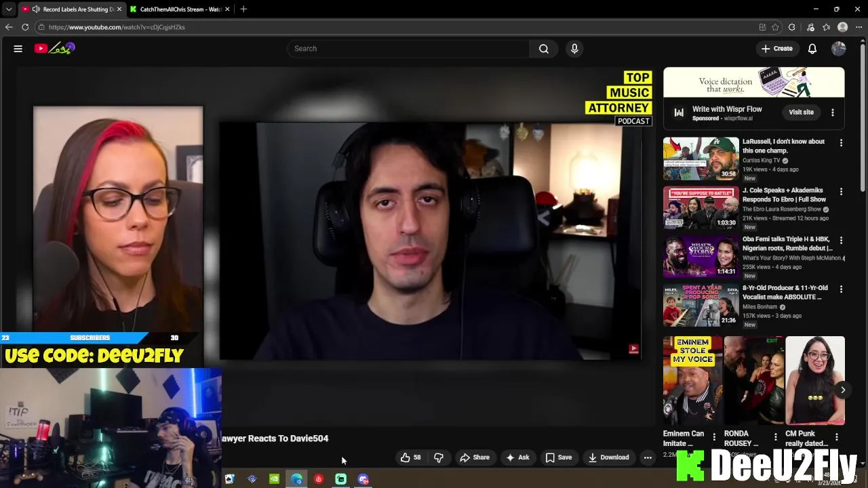The image size is (868, 488).
Task: Open the RONDA ROUSEY short thumbnail
Action: (754, 380)
